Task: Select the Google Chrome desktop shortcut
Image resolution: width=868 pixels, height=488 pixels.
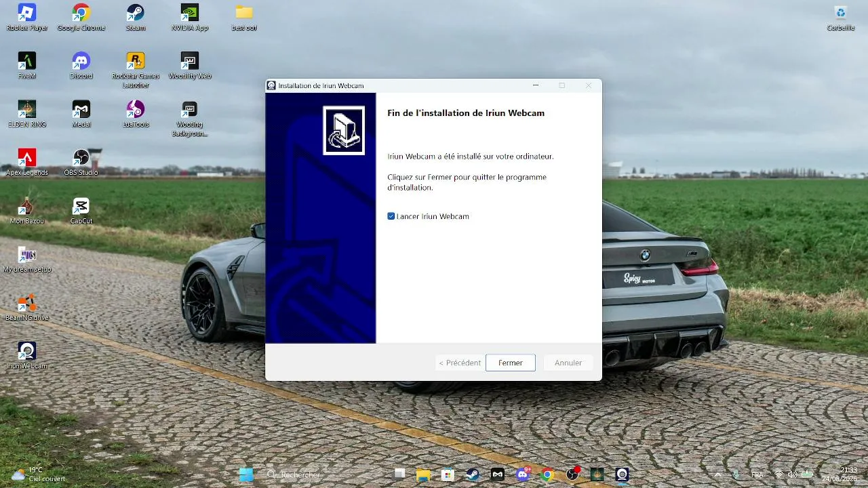Action: [81, 18]
